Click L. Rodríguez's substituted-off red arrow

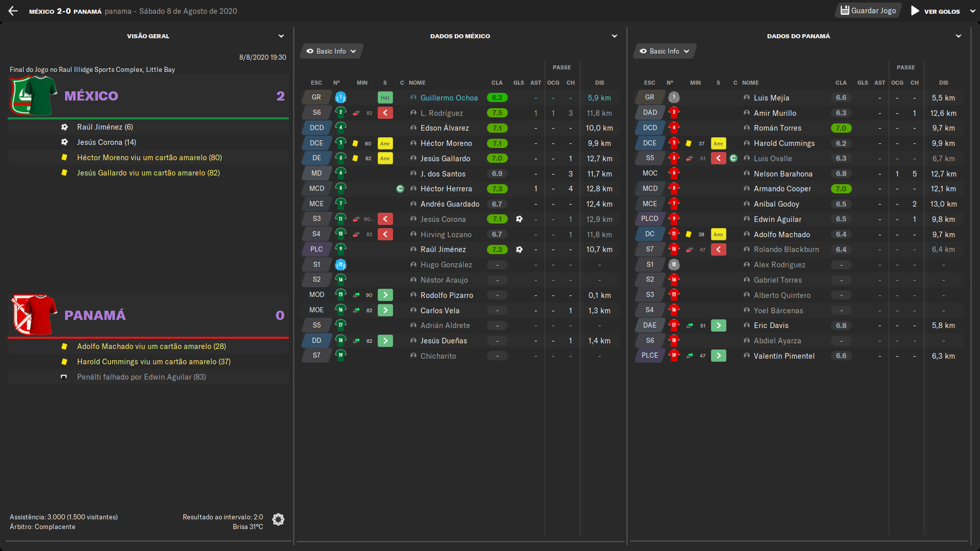click(385, 113)
